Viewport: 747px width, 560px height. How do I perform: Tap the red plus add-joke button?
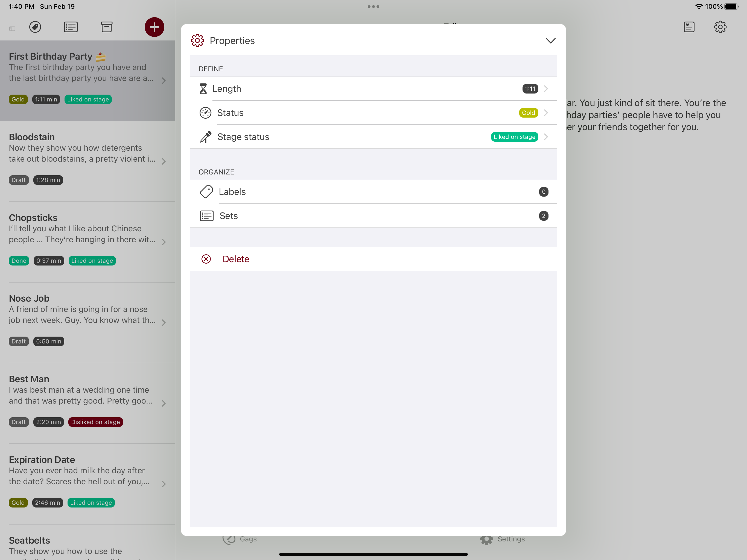click(x=154, y=27)
